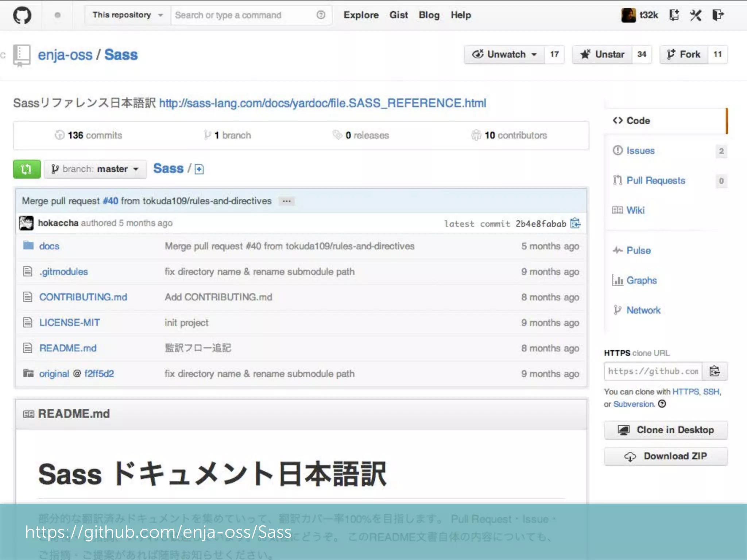Expand commit message ellipsis
The image size is (747, 560).
pos(287,201)
